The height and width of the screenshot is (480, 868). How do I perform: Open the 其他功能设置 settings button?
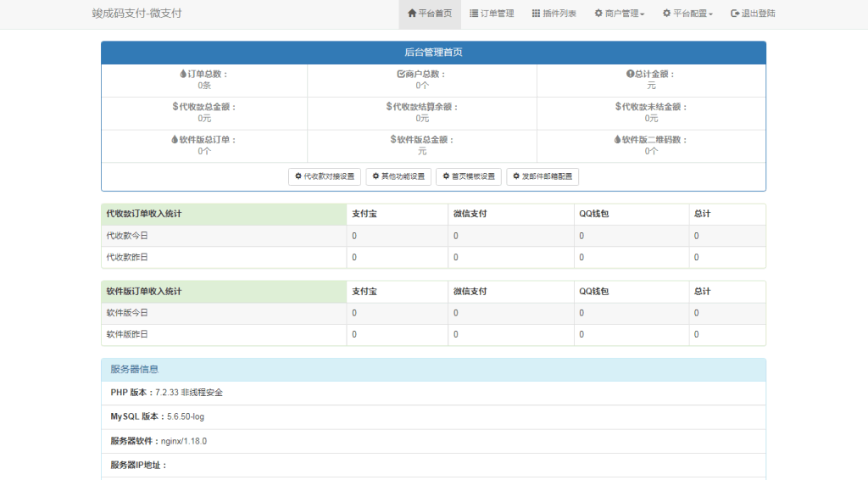[x=398, y=176]
